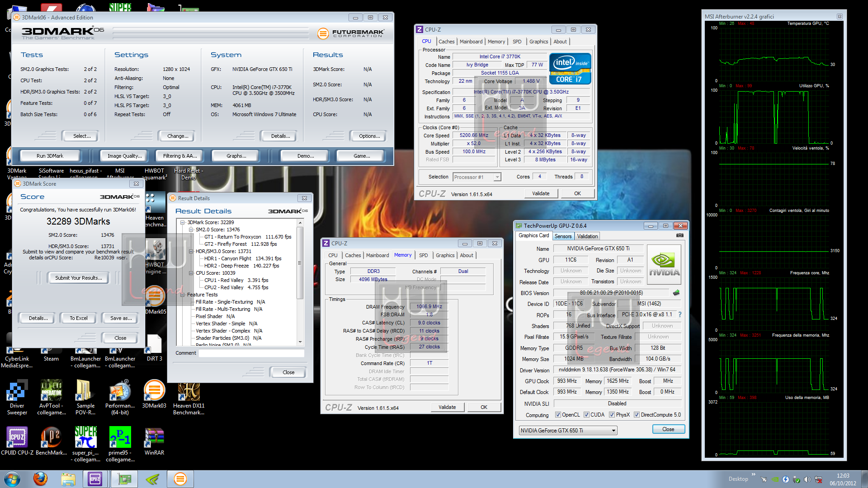This screenshot has height=488, width=868.
Task: Click the GPU-Z screenshot camera icon
Action: (x=679, y=235)
